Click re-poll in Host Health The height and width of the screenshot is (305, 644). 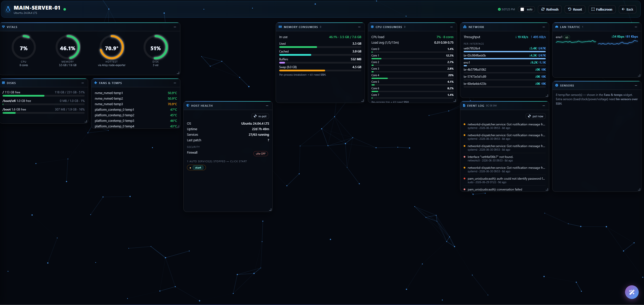point(260,116)
